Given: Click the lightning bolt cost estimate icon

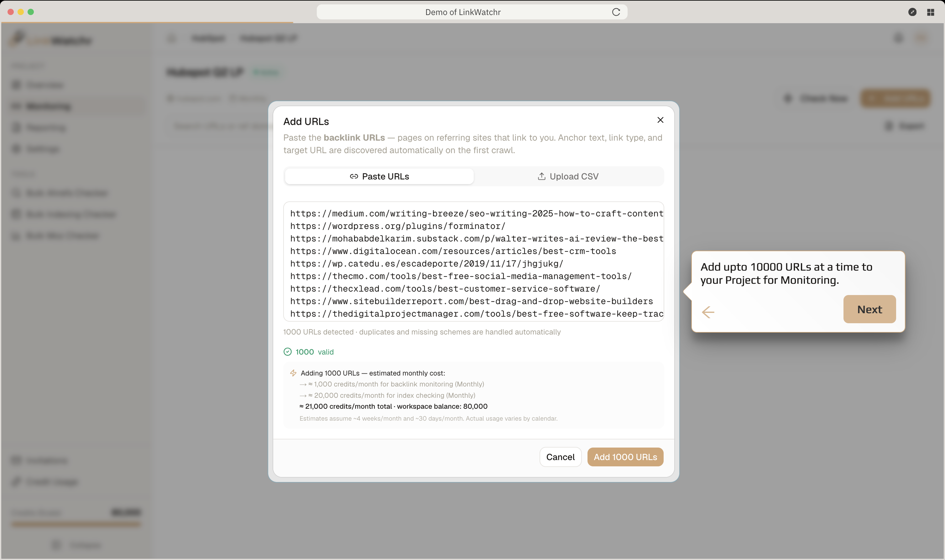Looking at the screenshot, I should click(293, 373).
